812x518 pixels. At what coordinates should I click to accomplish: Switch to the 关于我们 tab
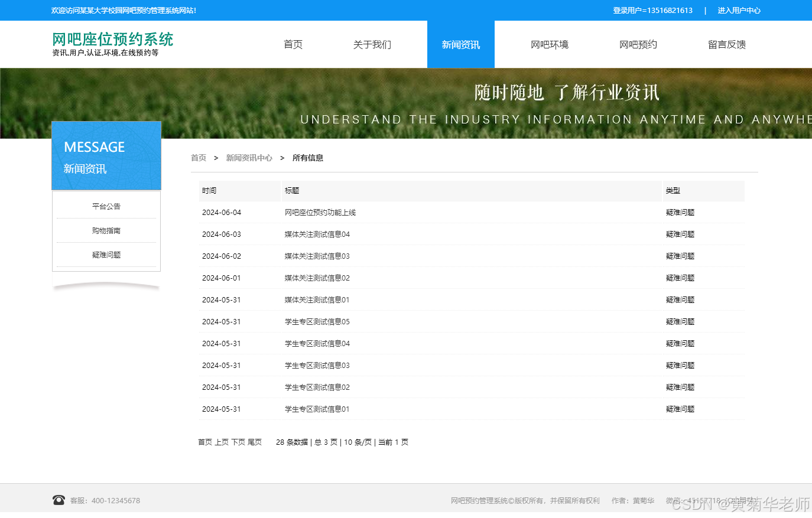pos(372,44)
